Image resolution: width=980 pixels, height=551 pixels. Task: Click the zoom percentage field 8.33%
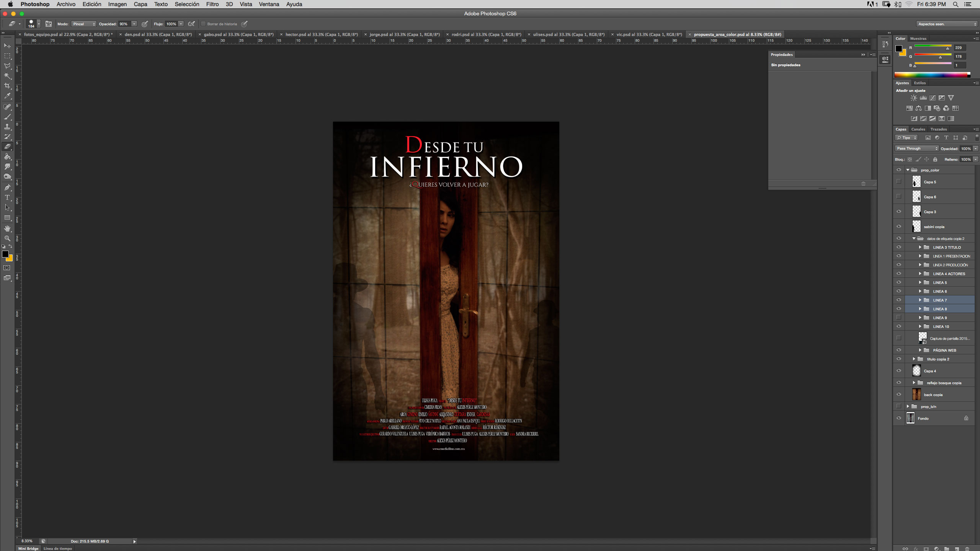[x=27, y=541]
